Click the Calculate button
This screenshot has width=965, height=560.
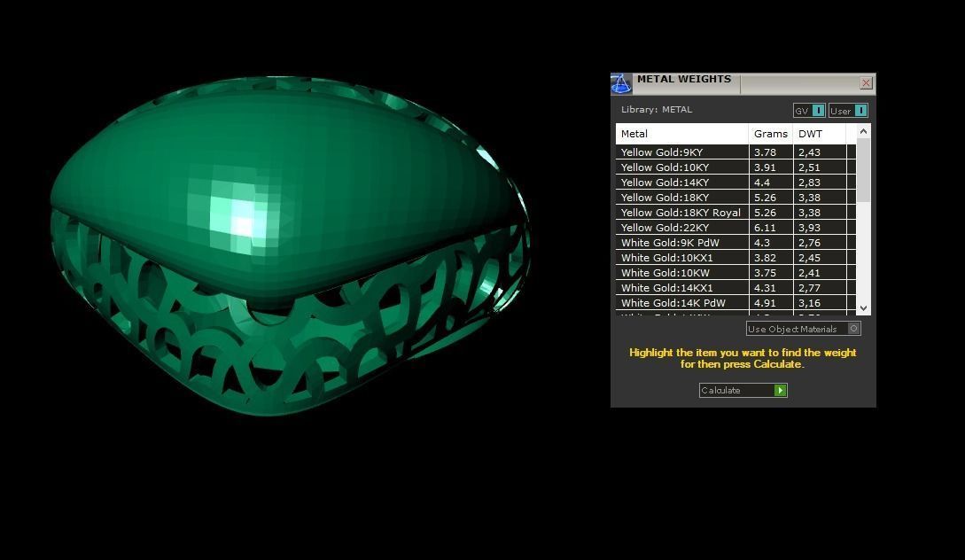point(743,390)
